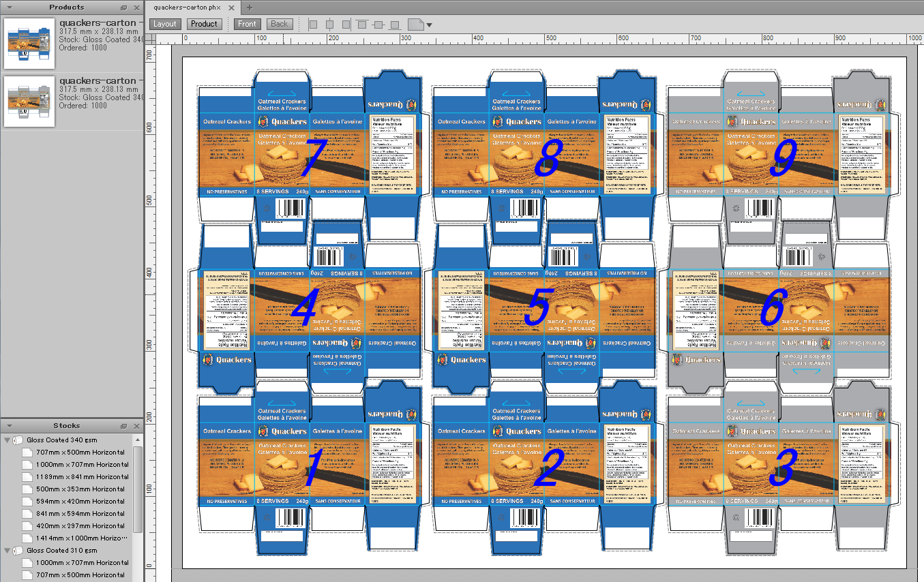
Task: Click the align right edges icon
Action: tap(346, 25)
